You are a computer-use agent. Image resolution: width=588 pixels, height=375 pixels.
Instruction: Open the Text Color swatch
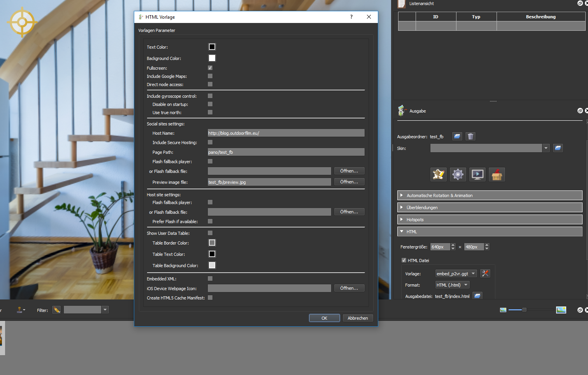[212, 47]
